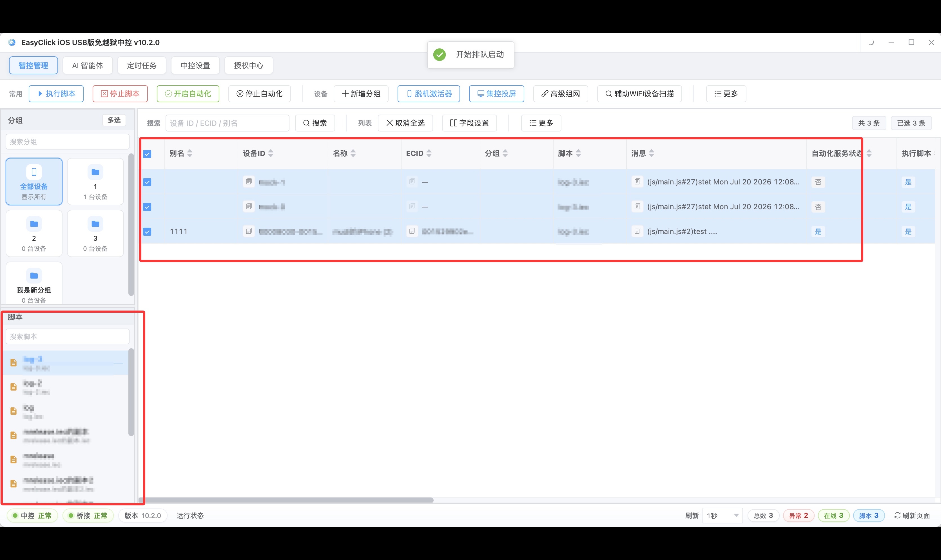Click the 异常 2 status badge
Image resolution: width=941 pixels, height=560 pixels.
tap(798, 516)
